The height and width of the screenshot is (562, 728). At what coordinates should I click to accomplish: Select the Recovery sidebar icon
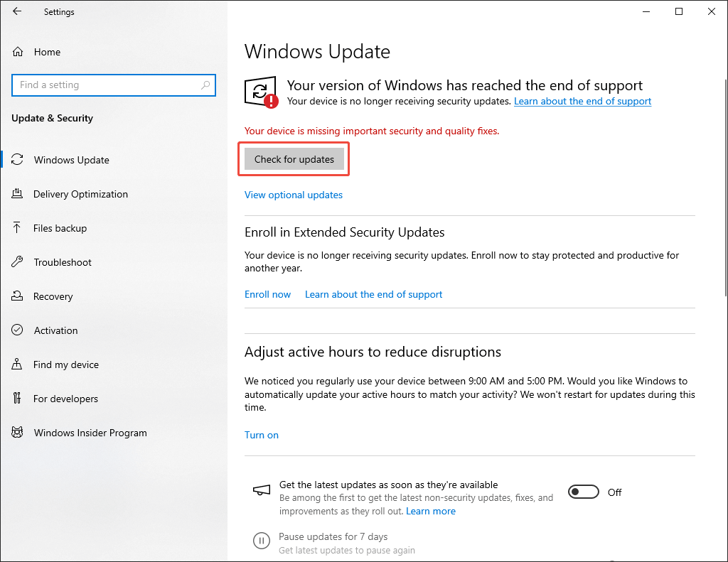17,296
